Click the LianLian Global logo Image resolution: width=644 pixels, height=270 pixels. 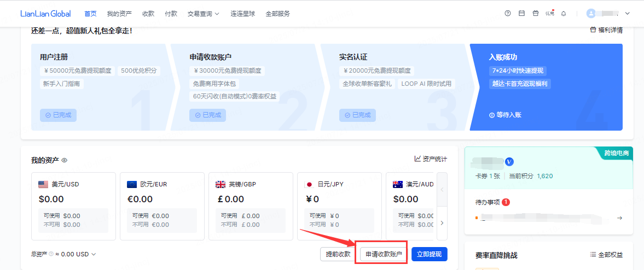45,14
